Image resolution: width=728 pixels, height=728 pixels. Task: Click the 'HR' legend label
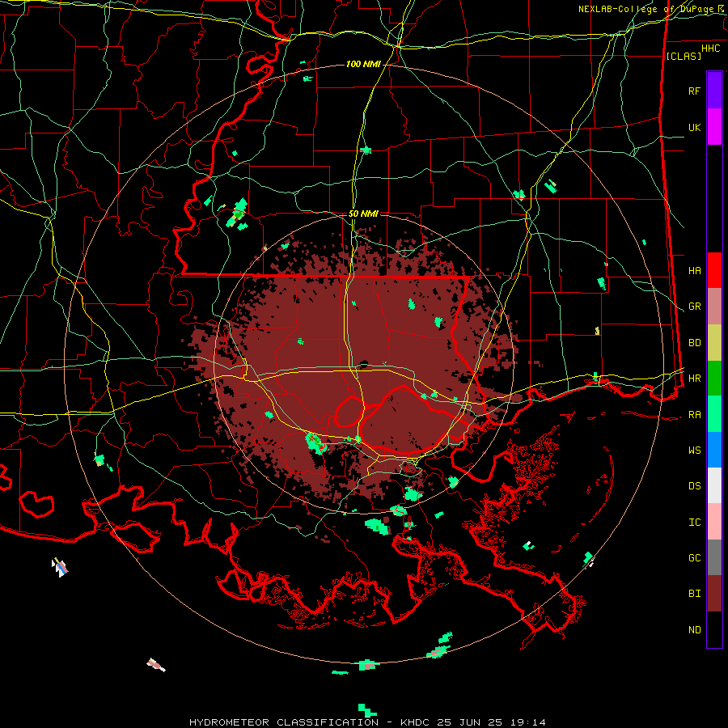click(694, 379)
